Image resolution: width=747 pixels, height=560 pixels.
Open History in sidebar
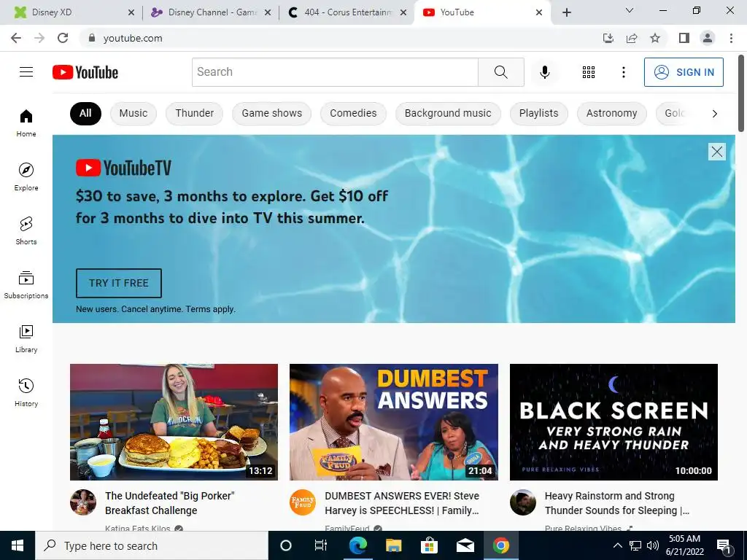(26, 393)
